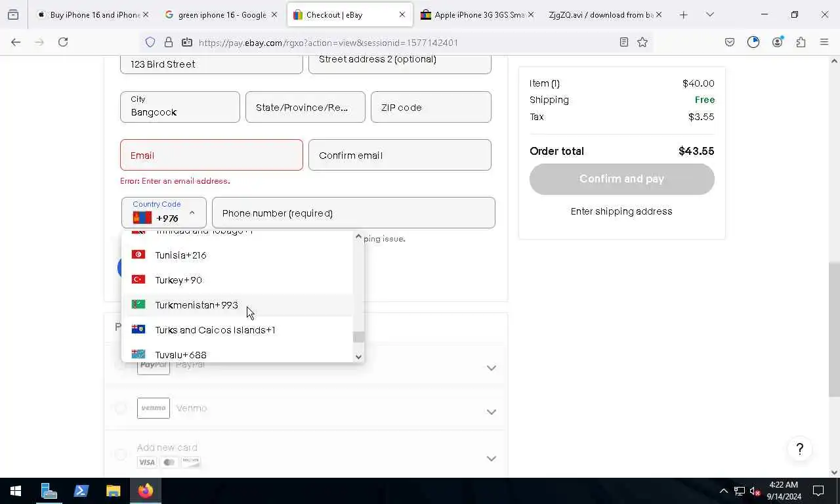
Task: Switch to the ZjgZQ.avi download tab
Action: pyautogui.click(x=605, y=14)
